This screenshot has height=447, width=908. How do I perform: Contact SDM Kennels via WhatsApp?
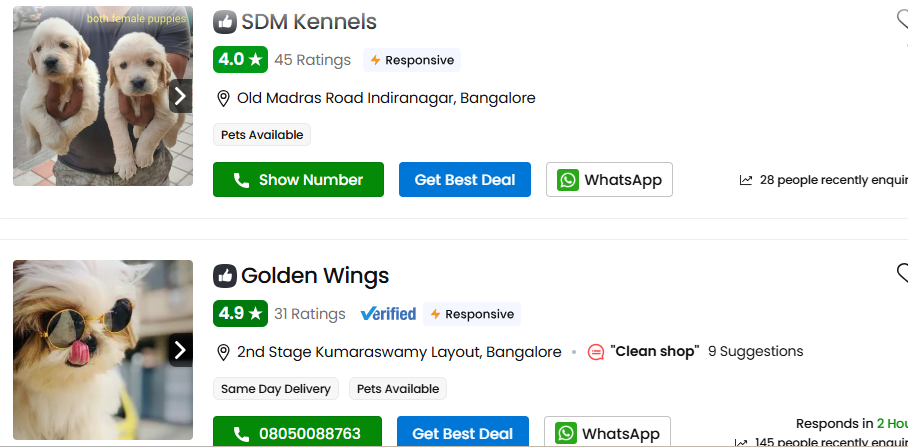pos(610,180)
